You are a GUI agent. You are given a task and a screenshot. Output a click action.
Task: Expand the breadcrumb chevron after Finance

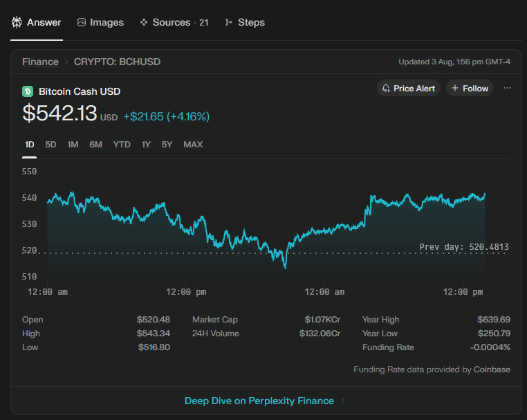click(66, 62)
